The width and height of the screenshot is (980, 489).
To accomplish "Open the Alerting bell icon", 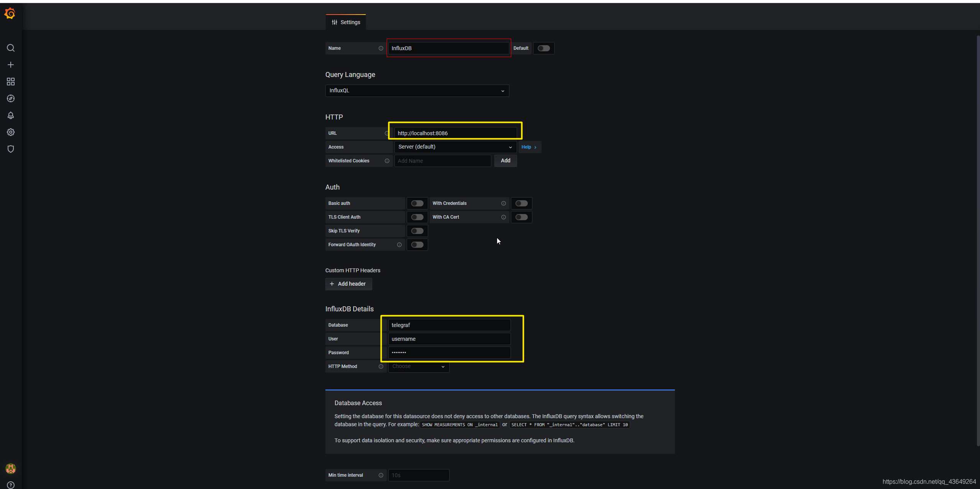I will [x=11, y=115].
